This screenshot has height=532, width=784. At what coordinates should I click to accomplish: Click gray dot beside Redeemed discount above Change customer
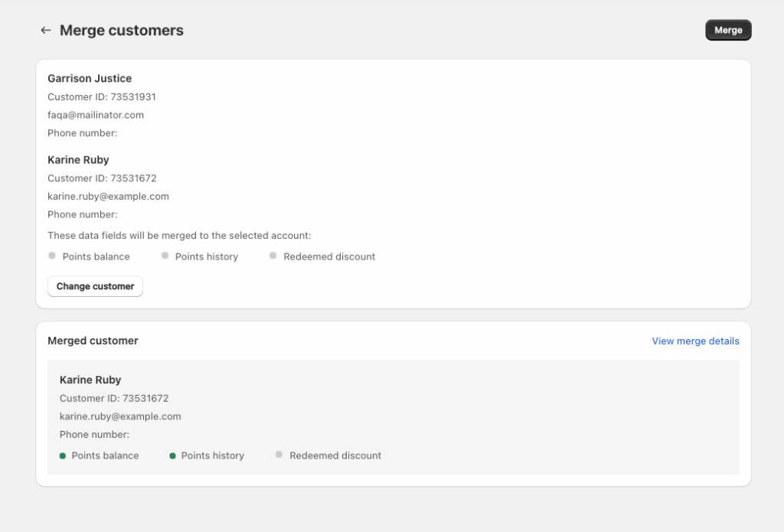pyautogui.click(x=273, y=256)
